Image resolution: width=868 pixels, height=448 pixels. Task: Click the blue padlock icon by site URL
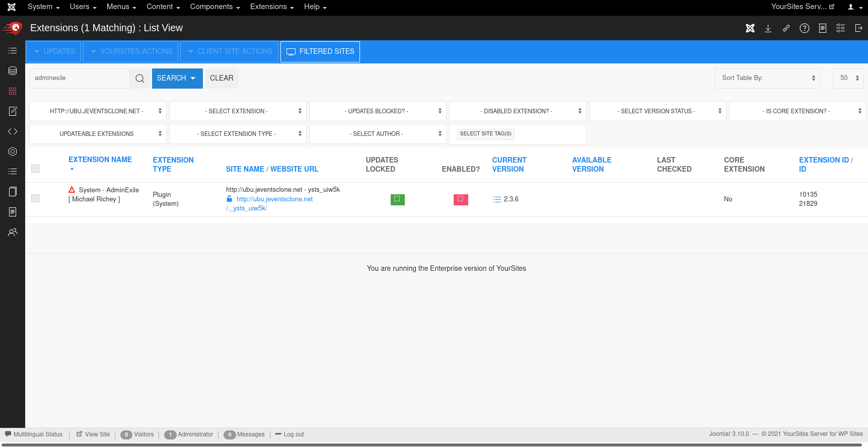click(230, 199)
